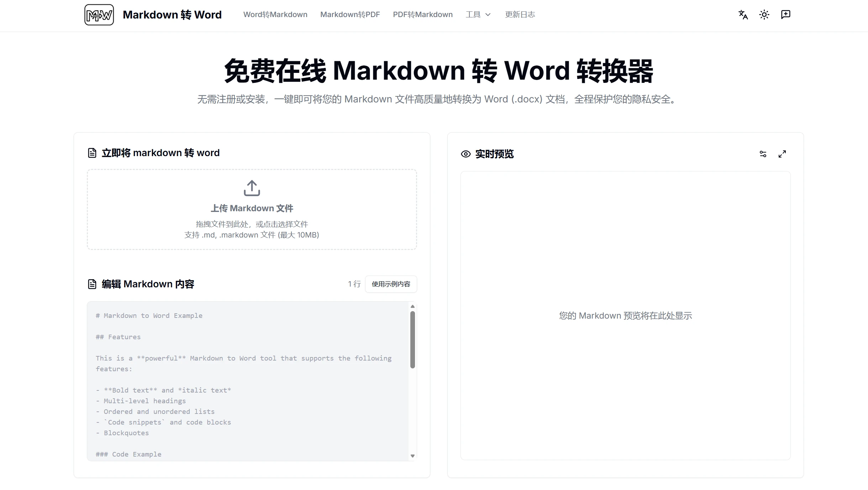
Task: Click the 1 行 line count
Action: point(354,284)
